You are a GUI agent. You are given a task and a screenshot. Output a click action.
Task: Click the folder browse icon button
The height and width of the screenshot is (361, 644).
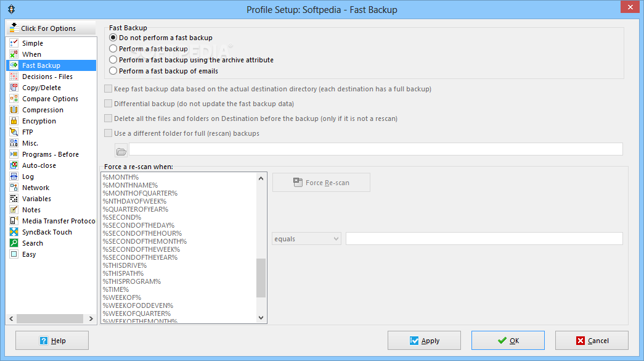tap(121, 152)
